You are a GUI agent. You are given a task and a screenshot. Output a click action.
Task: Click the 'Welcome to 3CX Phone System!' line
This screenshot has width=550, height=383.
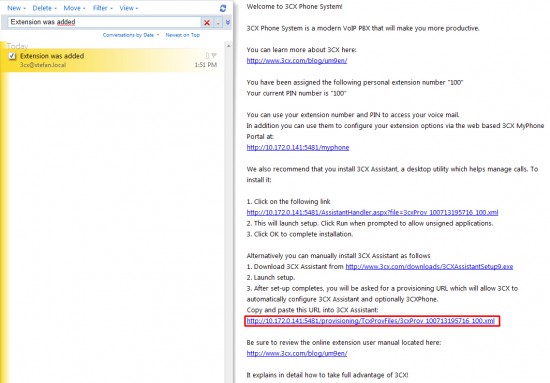[x=295, y=6]
